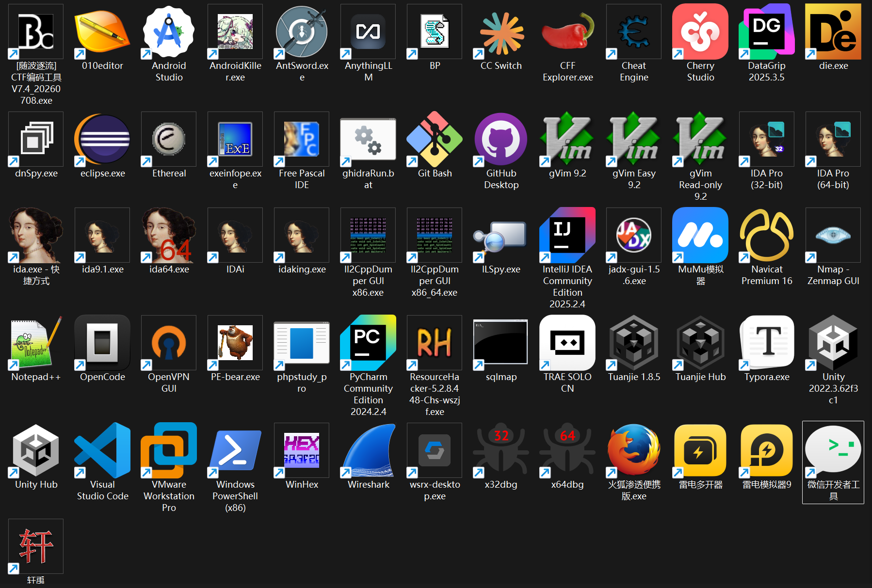Select the idaking.exe icon
872x588 pixels.
tap(302, 235)
